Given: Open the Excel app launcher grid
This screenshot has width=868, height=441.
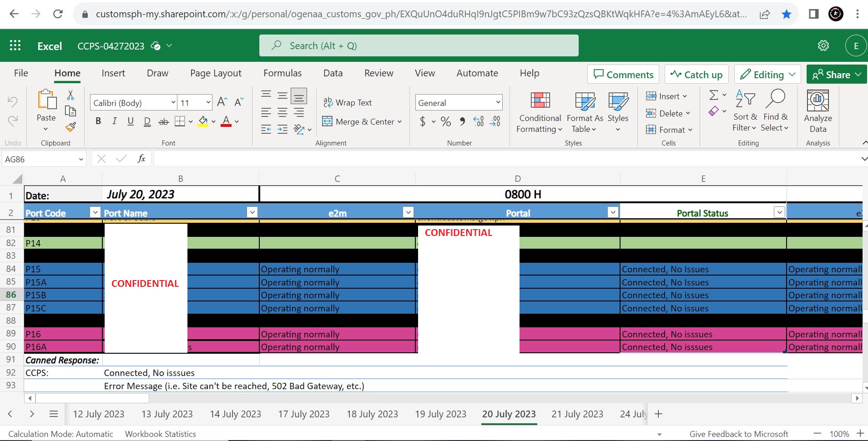Looking at the screenshot, I should click(x=15, y=45).
